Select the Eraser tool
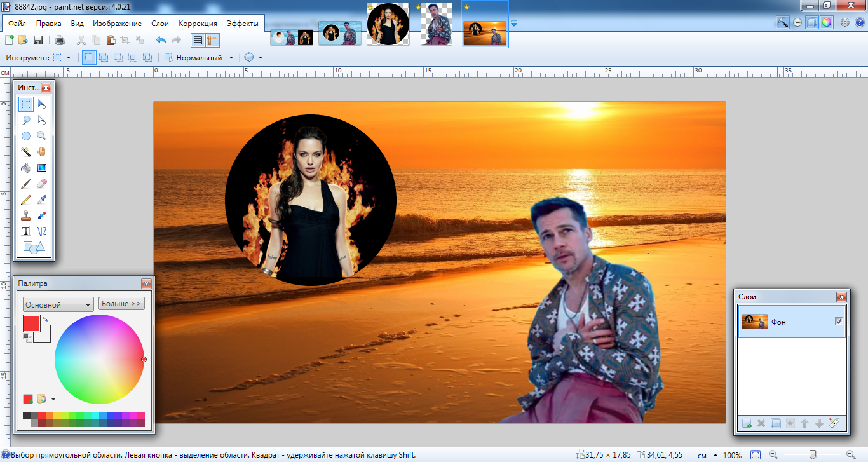 (x=42, y=184)
